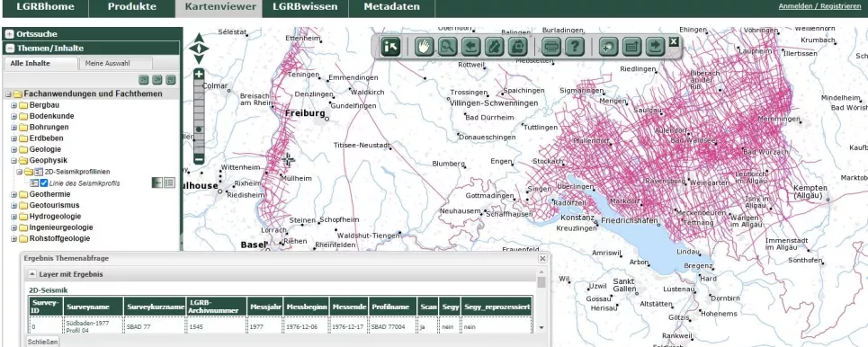Select the Kartenviewer tab
The width and height of the screenshot is (868, 347).
click(x=220, y=7)
